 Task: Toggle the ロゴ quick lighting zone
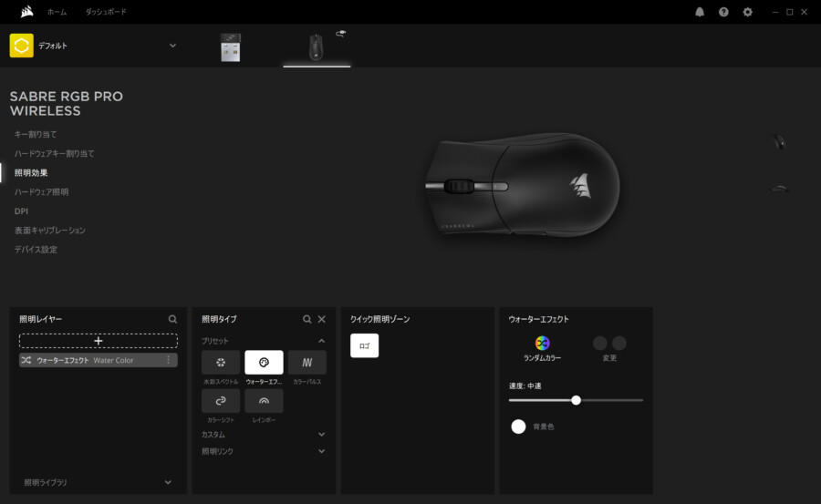click(x=364, y=346)
